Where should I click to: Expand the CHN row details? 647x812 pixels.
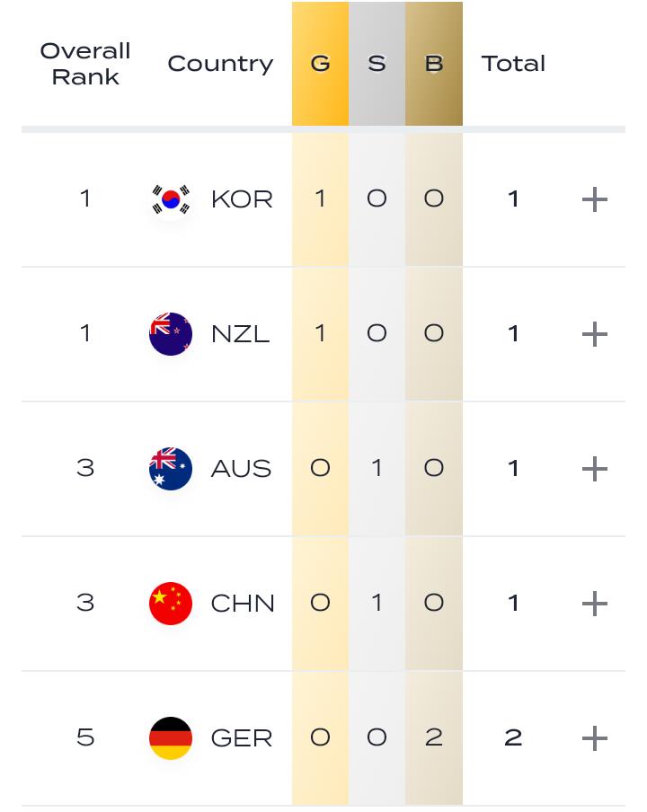(595, 604)
